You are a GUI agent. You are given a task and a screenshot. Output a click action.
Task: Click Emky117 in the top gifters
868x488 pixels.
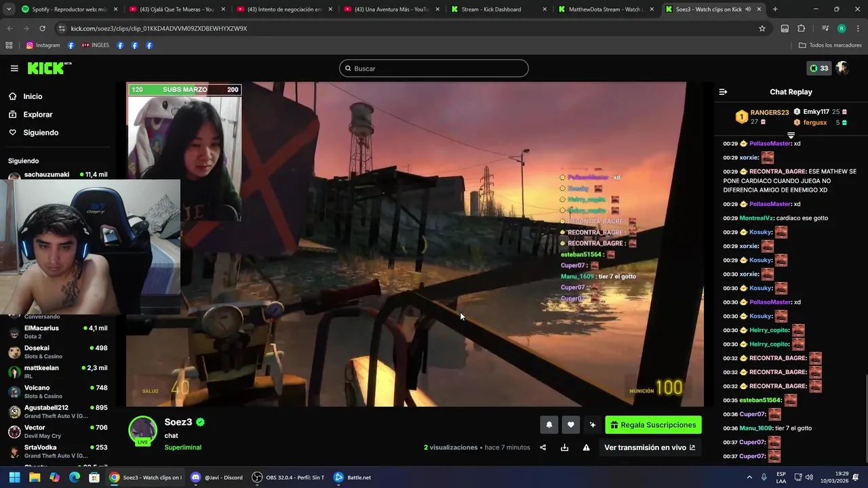pos(816,112)
